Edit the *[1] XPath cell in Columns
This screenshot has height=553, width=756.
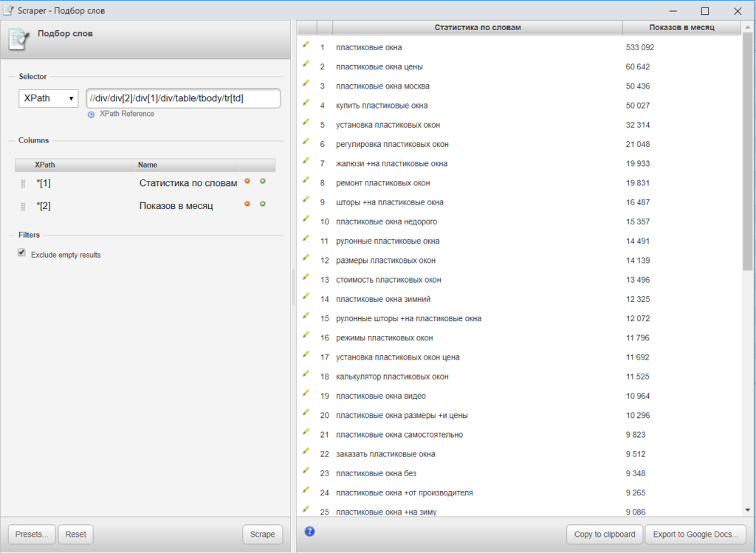[x=44, y=183]
